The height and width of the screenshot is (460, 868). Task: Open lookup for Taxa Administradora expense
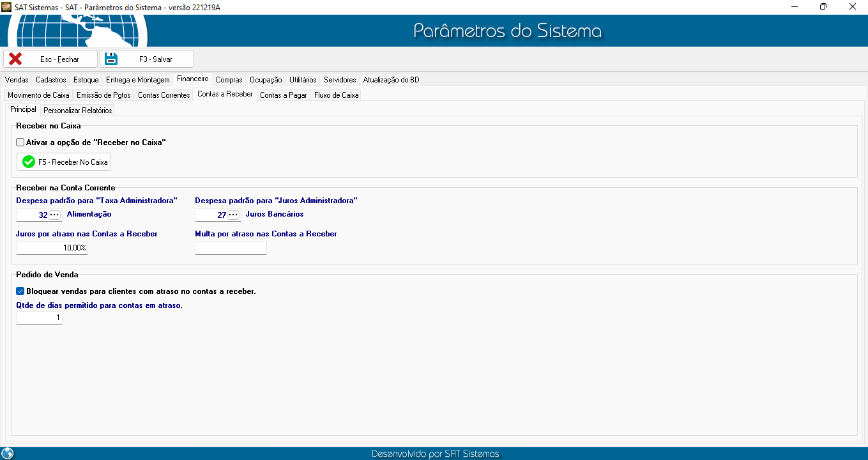pos(55,215)
